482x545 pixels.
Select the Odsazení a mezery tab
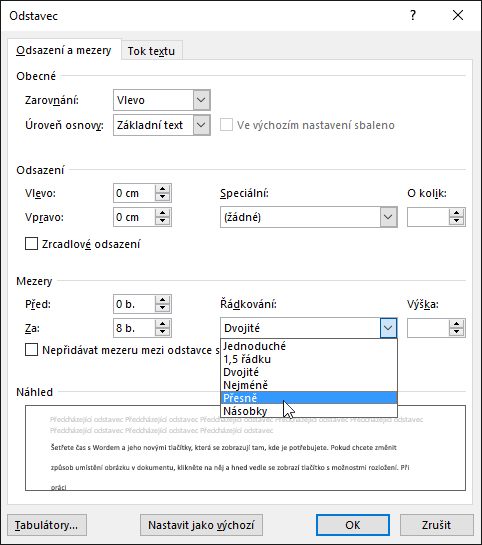point(64,50)
